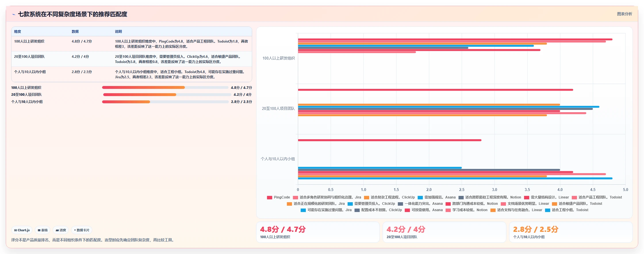The height and width of the screenshot is (254, 644).
Task: Hide dataset 跨部门沟通成本较低。Notion in legend
Action: click(x=471, y=204)
